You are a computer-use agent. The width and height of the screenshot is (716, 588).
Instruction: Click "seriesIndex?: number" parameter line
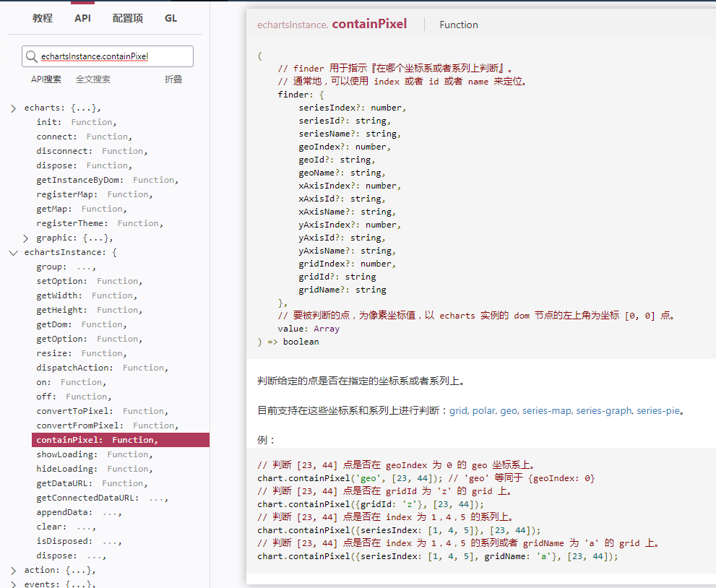[x=352, y=108]
